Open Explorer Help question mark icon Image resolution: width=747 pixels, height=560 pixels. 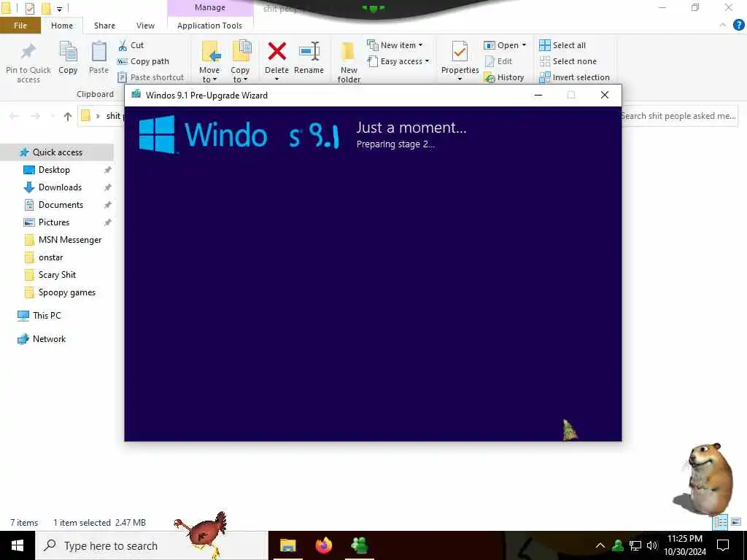(738, 26)
